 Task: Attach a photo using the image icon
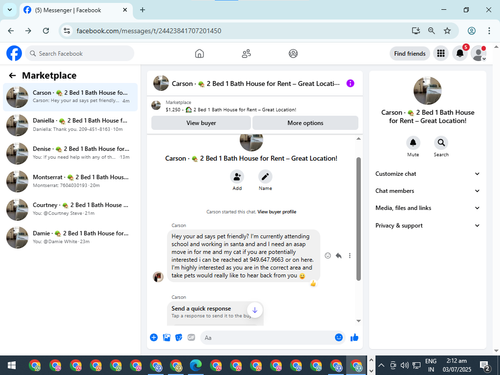pyautogui.click(x=166, y=337)
